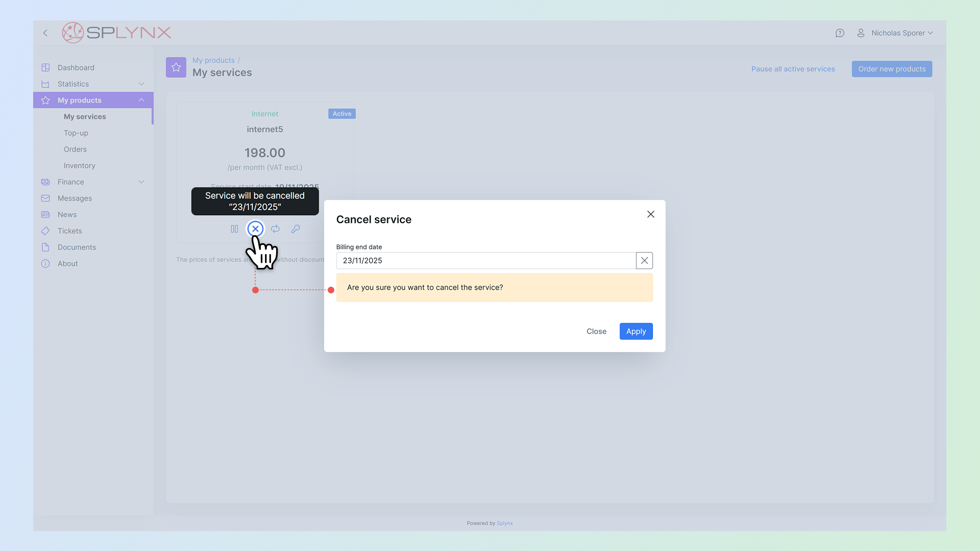The height and width of the screenshot is (551, 980).
Task: Click Pause all active services link
Action: pyautogui.click(x=793, y=69)
